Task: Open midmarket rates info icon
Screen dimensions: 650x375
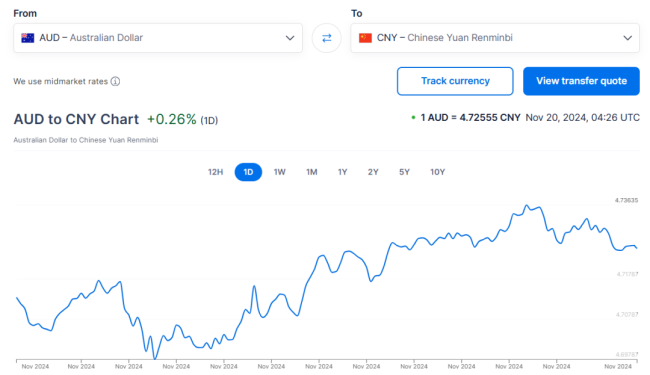Action: [x=116, y=81]
